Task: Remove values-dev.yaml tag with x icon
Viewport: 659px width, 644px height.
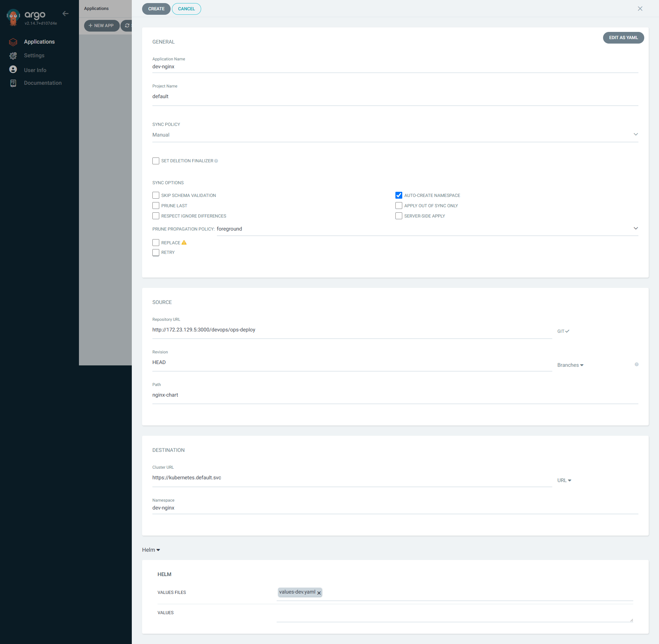Action: (319, 593)
